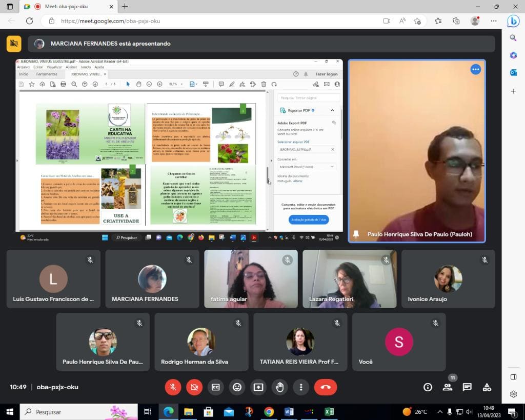Open Outlook in the Edge sidebar
This screenshot has width=525, height=420.
pyautogui.click(x=513, y=72)
